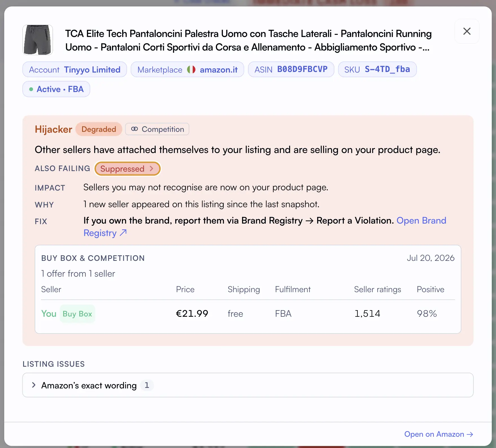Open Brand Registry link
The image size is (496, 448).
421,220
